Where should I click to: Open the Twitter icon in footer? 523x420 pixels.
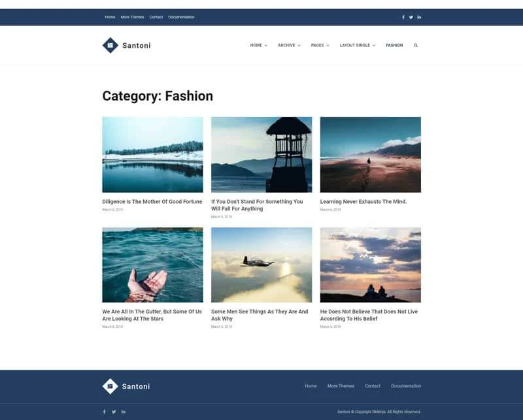(x=114, y=412)
